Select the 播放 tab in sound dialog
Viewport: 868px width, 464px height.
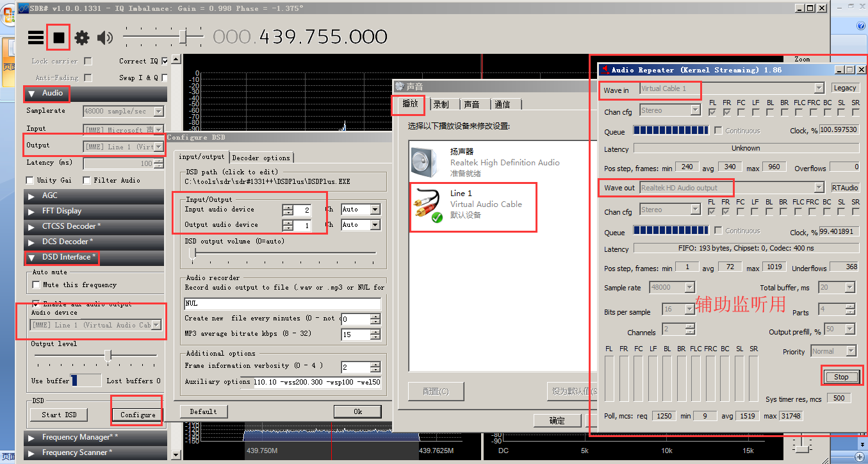click(x=410, y=104)
